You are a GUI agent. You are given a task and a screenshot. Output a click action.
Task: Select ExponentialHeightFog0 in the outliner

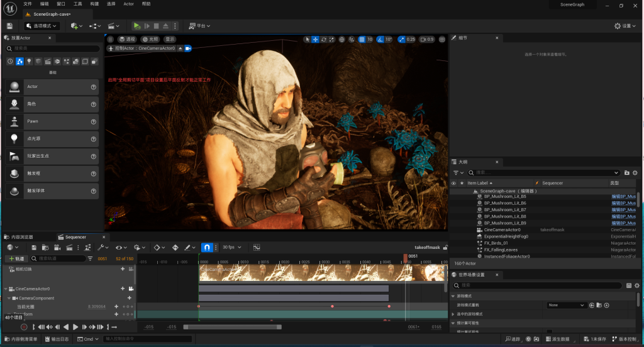click(x=506, y=236)
